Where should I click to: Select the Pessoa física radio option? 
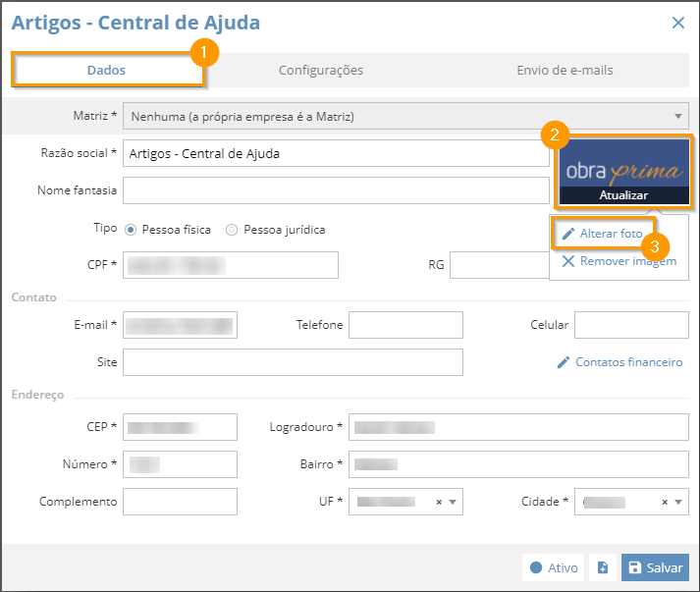(x=131, y=230)
